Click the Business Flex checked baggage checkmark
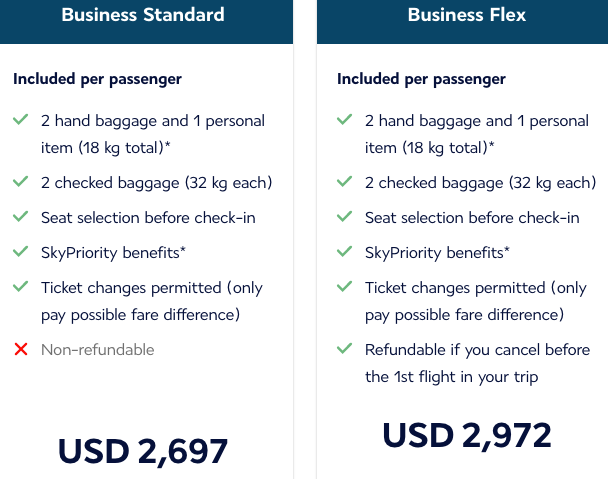The image size is (608, 479). click(x=344, y=181)
